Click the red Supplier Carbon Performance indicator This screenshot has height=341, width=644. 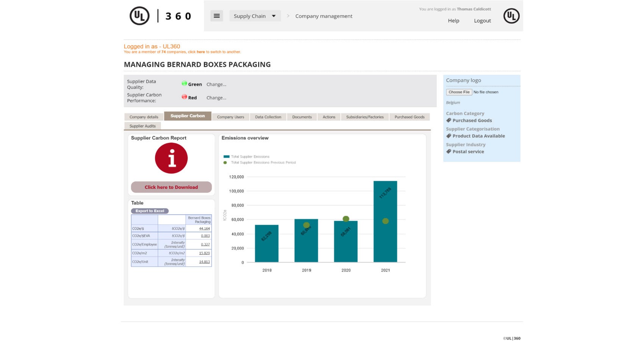(184, 97)
